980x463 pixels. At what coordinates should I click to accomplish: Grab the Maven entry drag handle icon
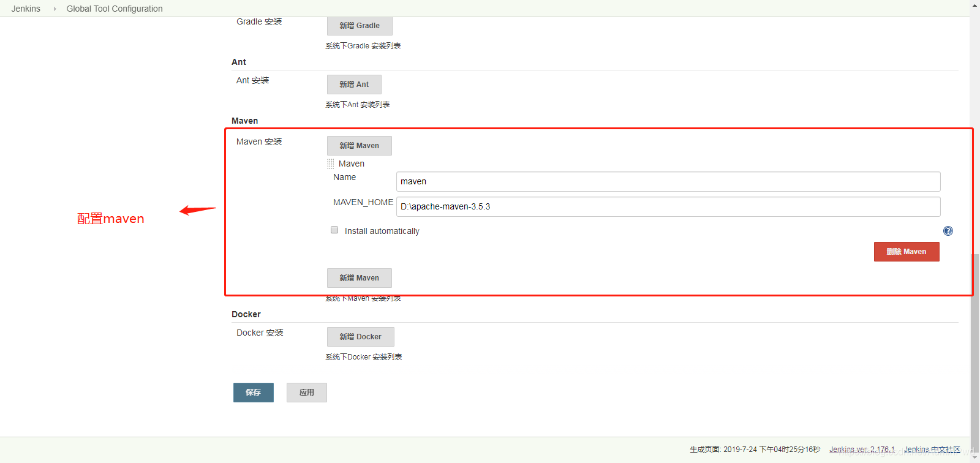click(331, 164)
